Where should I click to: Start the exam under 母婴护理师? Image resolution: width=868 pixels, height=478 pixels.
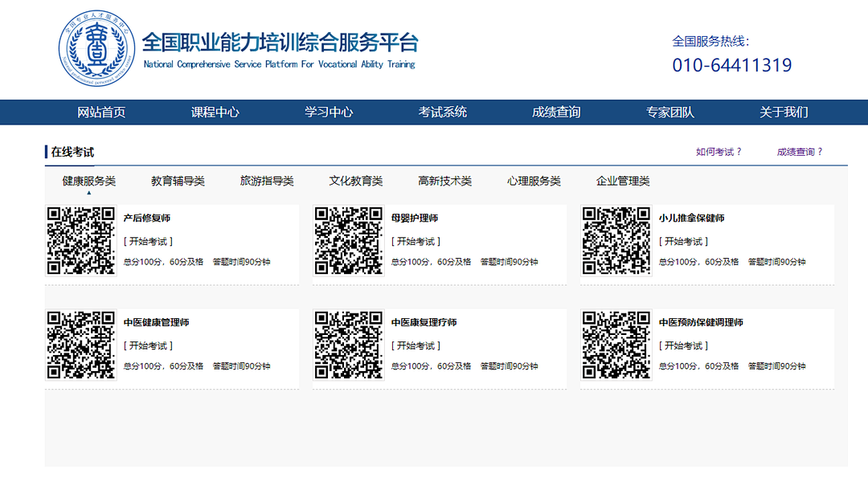coord(416,241)
